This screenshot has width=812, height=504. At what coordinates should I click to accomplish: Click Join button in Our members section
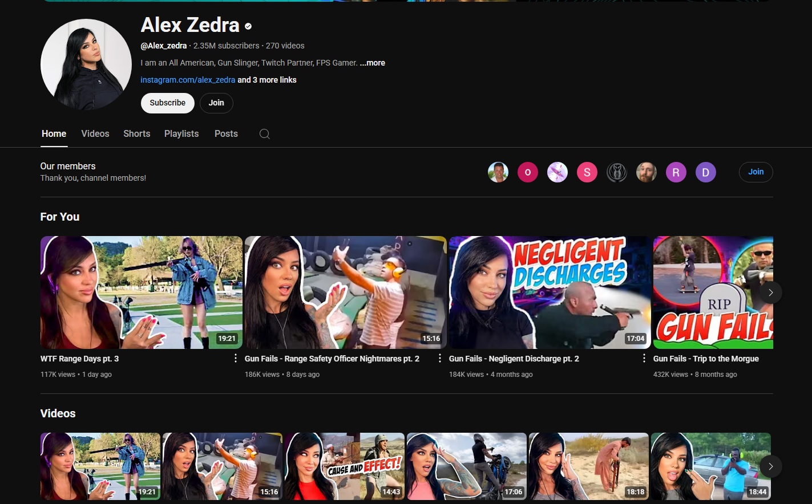(x=756, y=172)
